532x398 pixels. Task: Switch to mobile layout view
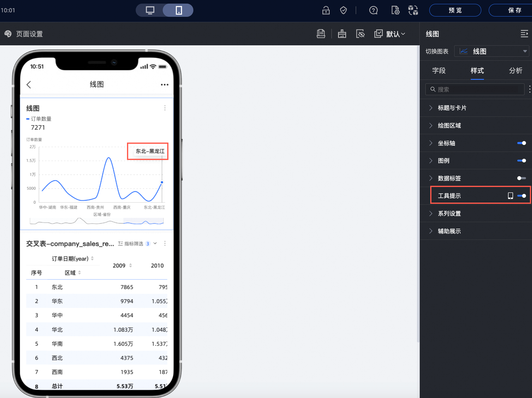tap(179, 10)
